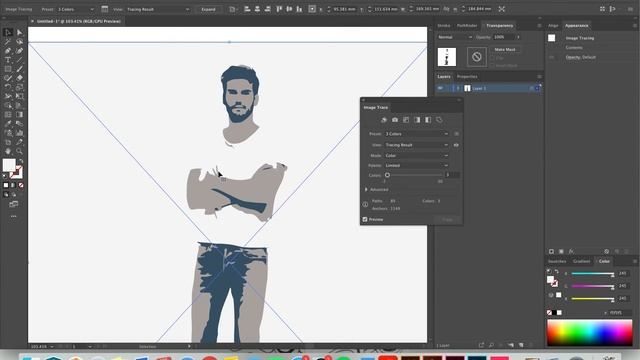Click the transparency object thumbnail
The image size is (640, 360).
point(447,57)
